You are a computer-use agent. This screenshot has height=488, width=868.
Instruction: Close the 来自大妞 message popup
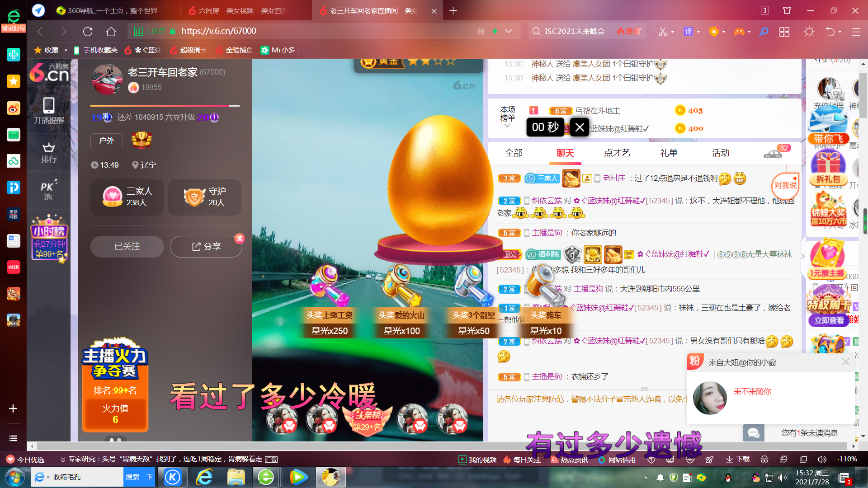coord(845,362)
